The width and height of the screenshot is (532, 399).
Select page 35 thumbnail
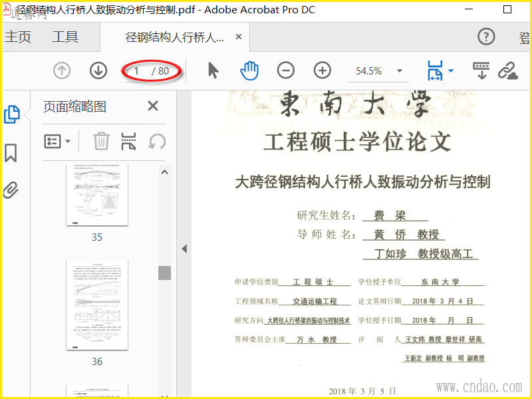tap(97, 196)
